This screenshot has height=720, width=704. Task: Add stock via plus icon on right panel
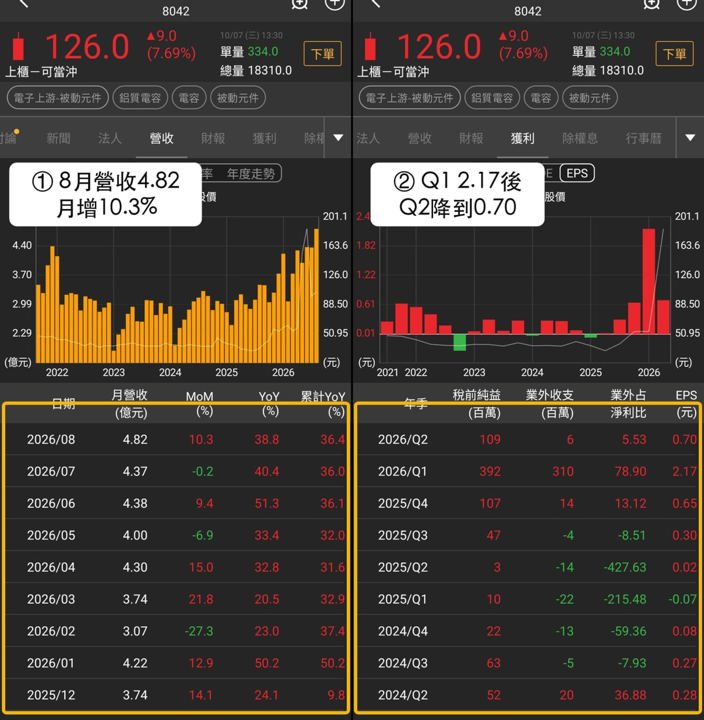point(687,4)
